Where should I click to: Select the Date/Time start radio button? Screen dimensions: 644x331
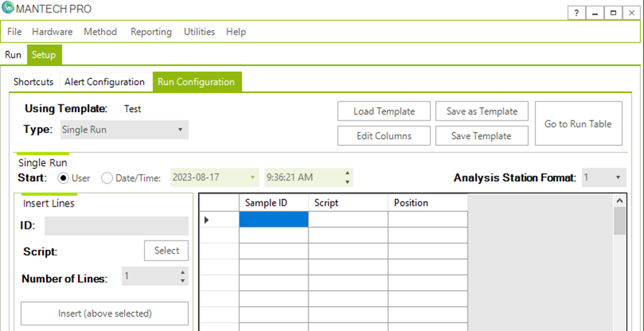106,178
